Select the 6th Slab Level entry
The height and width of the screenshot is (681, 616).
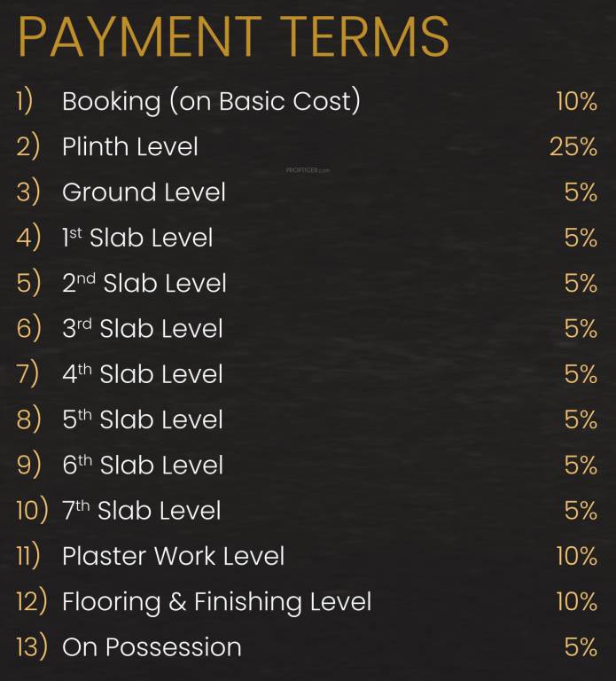pos(143,466)
